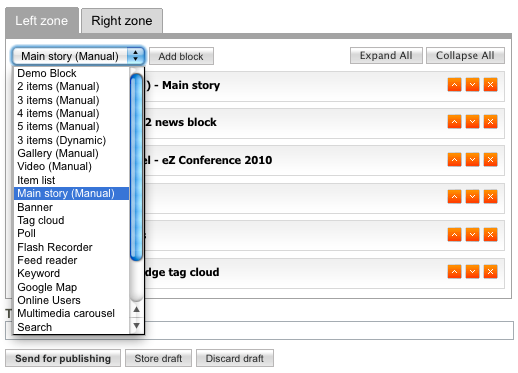518x373 pixels.
Task: Select the Left zone tab
Action: point(42,21)
